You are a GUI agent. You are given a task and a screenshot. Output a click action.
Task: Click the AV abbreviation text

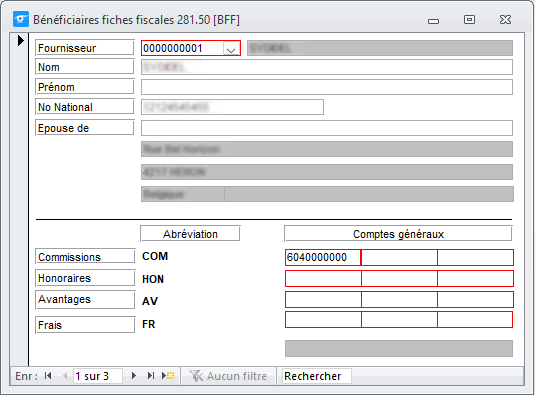pos(150,301)
